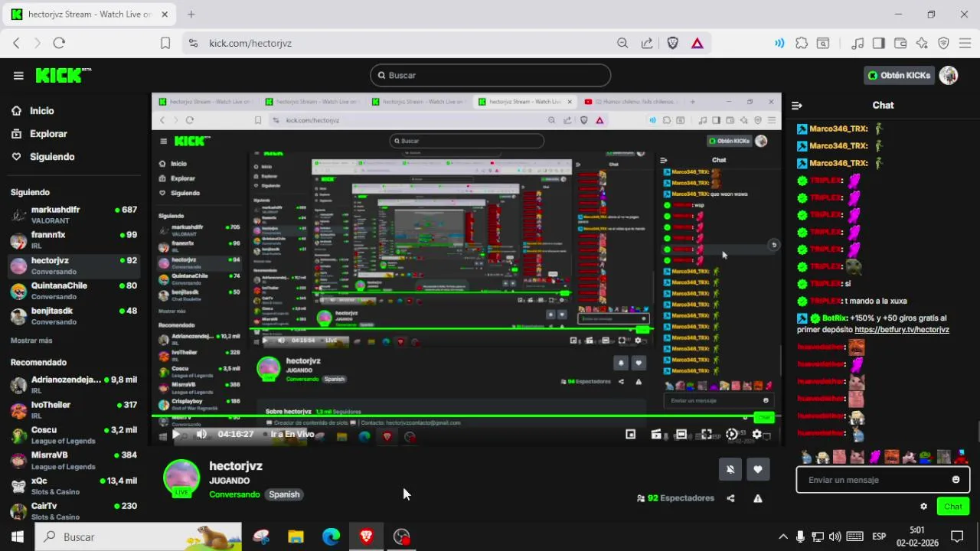The image size is (980, 551).
Task: Open the Coscu recommended channel
Action: tap(73, 435)
